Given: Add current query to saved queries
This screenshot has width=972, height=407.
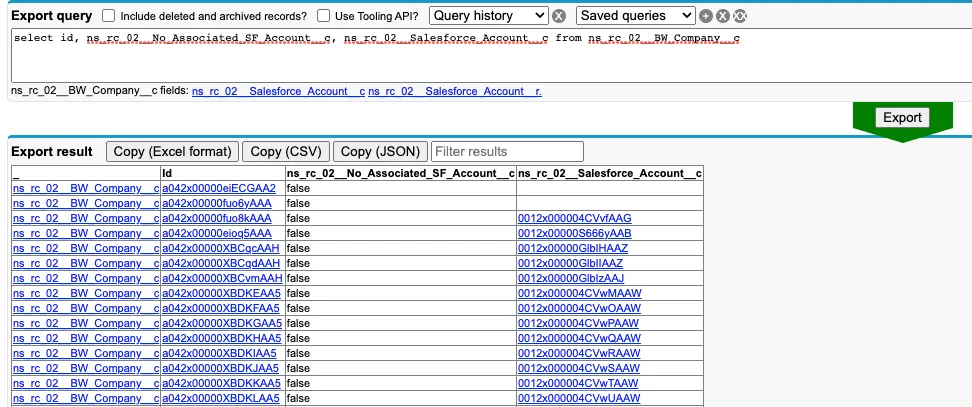Looking at the screenshot, I should click(705, 16).
